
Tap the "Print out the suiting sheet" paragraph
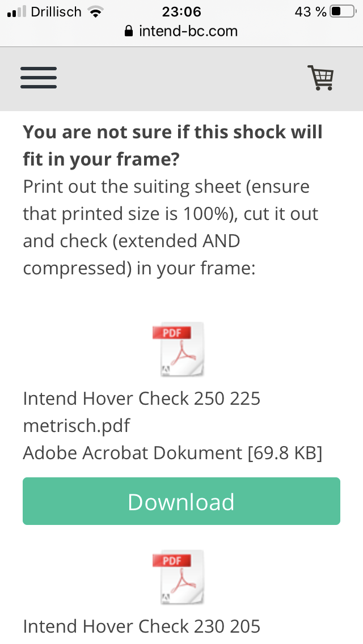click(x=170, y=227)
